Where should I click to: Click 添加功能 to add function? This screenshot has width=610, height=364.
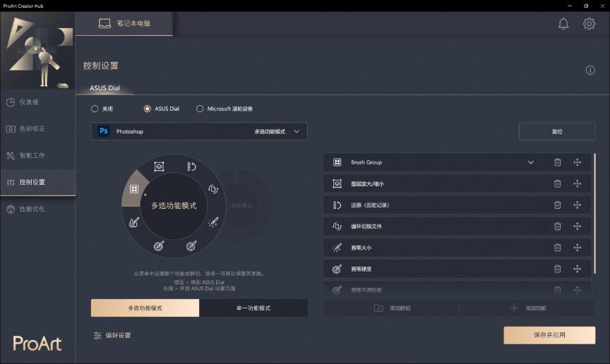[528, 308]
